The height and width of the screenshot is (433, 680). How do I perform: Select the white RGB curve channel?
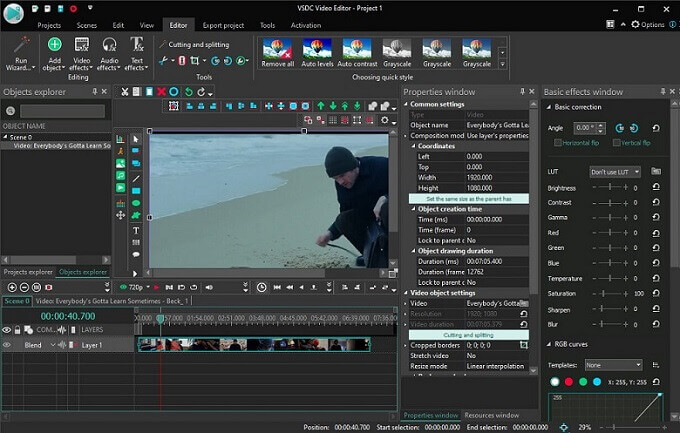pos(555,382)
